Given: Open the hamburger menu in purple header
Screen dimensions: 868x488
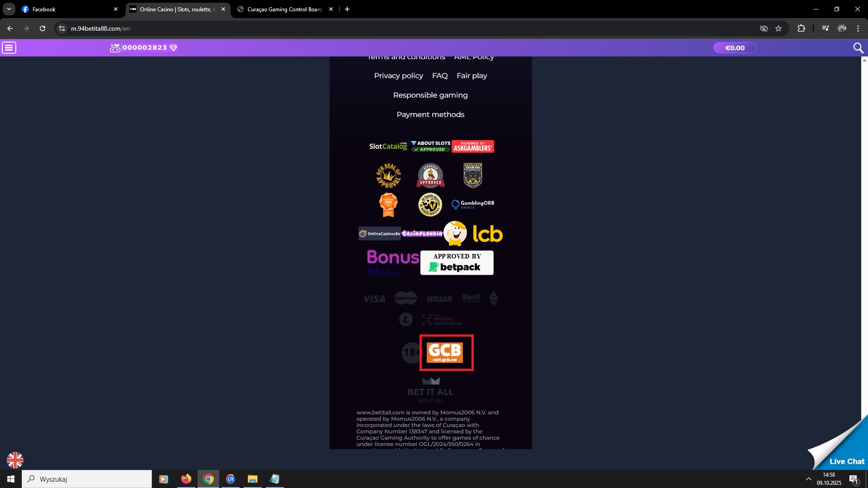Looking at the screenshot, I should (x=9, y=47).
